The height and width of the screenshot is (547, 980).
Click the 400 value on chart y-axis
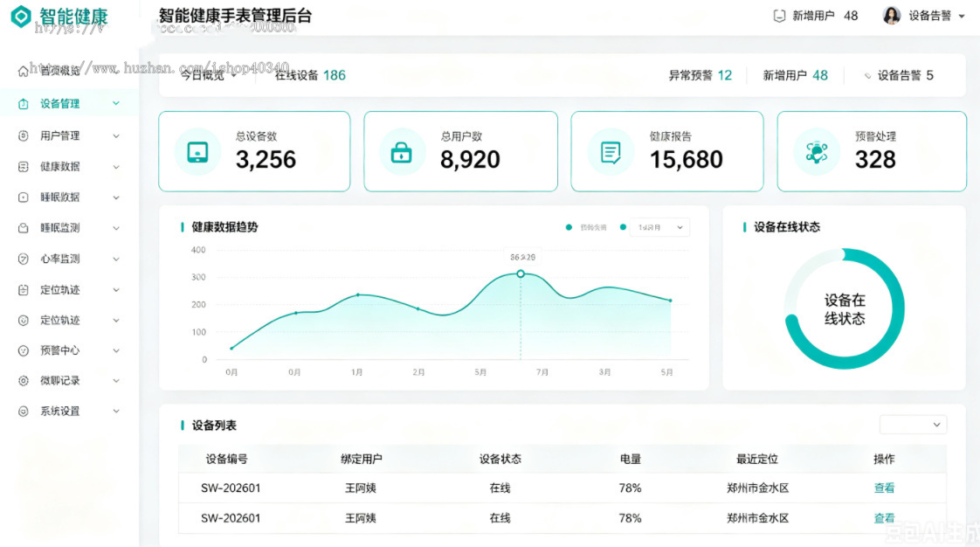coord(198,250)
